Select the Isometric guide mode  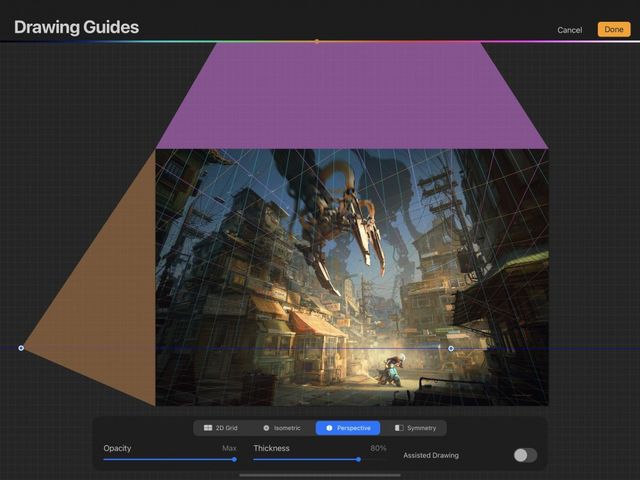(282, 428)
